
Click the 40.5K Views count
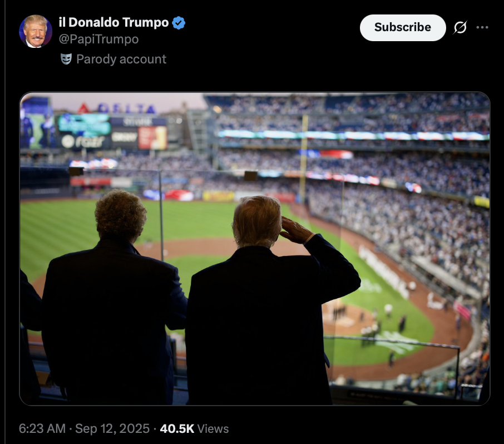pos(194,428)
